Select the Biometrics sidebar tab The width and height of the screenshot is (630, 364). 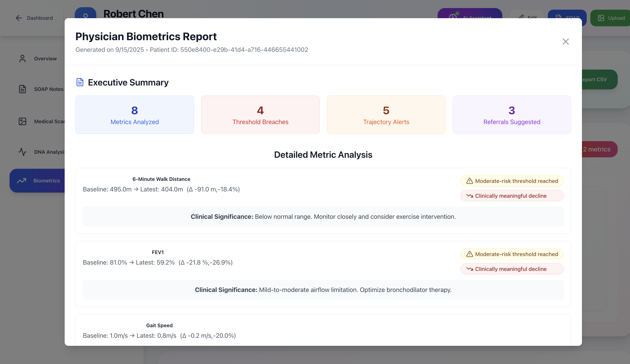click(x=46, y=180)
